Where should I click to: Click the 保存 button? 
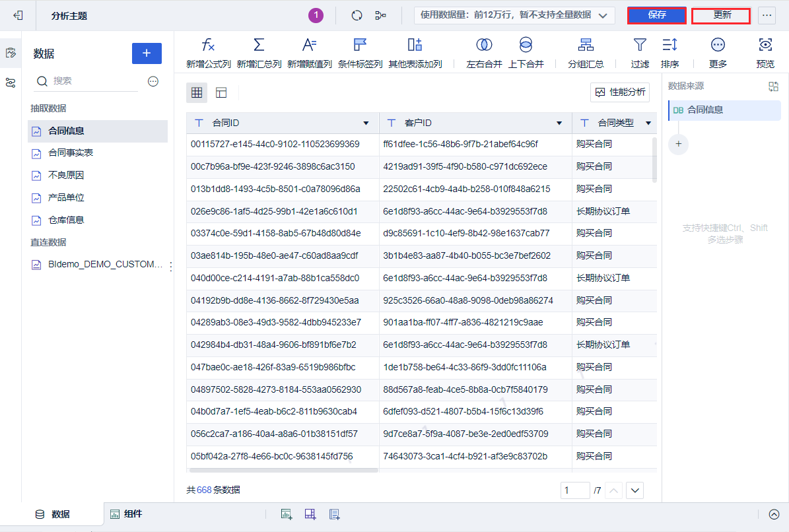657,15
